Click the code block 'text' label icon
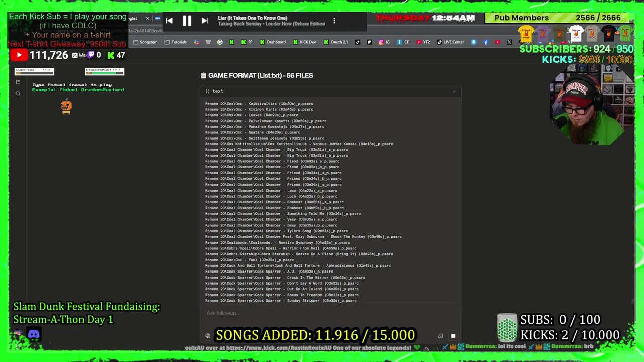644x362 pixels. tap(207, 91)
